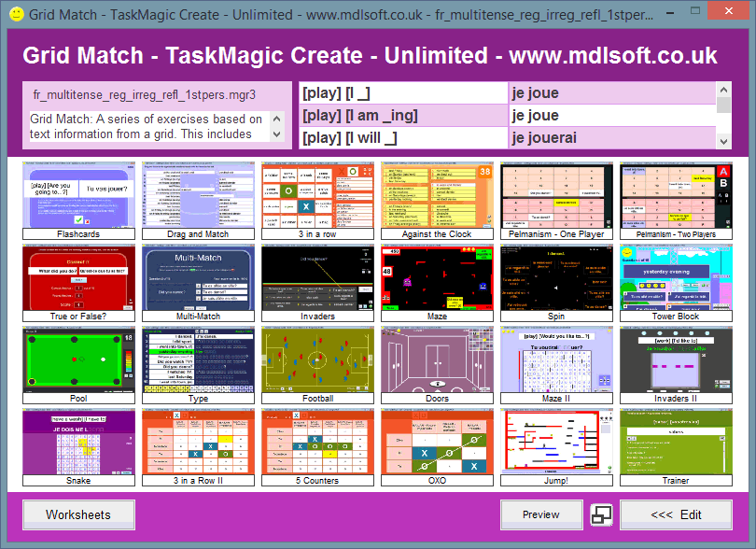Image resolution: width=756 pixels, height=549 pixels.
Task: Minimize the Grid Match window
Action: coord(670,12)
